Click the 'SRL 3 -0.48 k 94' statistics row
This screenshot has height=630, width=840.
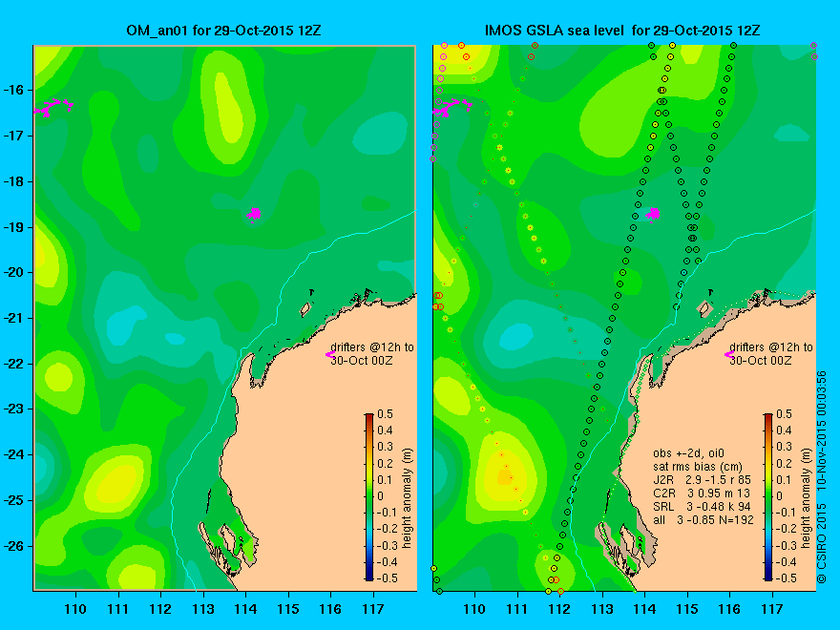point(703,507)
